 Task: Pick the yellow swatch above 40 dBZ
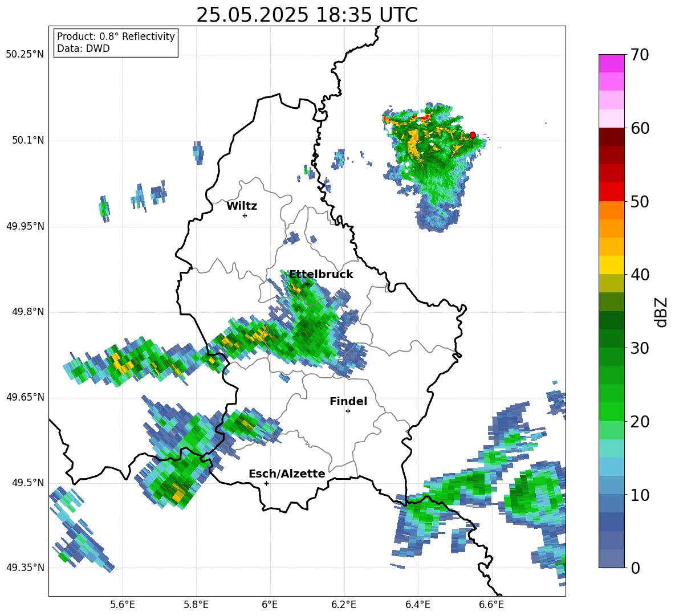pyautogui.click(x=611, y=265)
